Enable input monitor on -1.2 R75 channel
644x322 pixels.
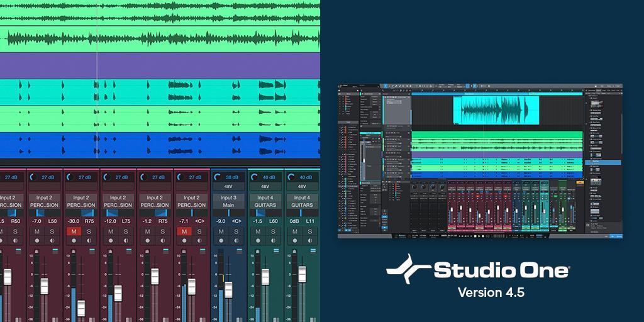[163, 241]
